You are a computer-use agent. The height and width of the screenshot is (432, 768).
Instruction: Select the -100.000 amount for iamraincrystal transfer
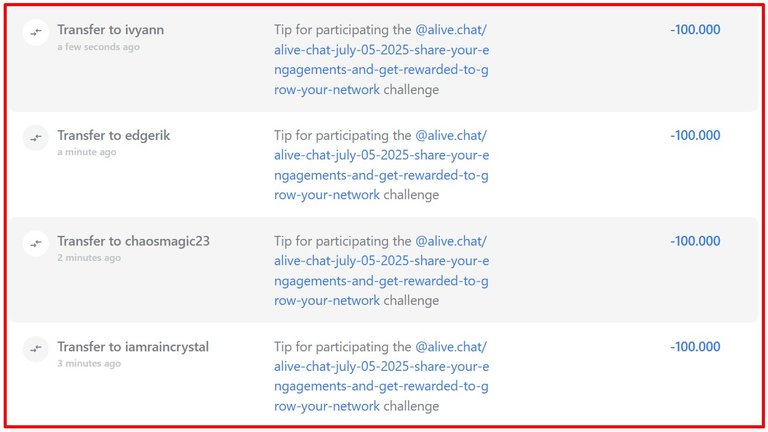tap(695, 347)
